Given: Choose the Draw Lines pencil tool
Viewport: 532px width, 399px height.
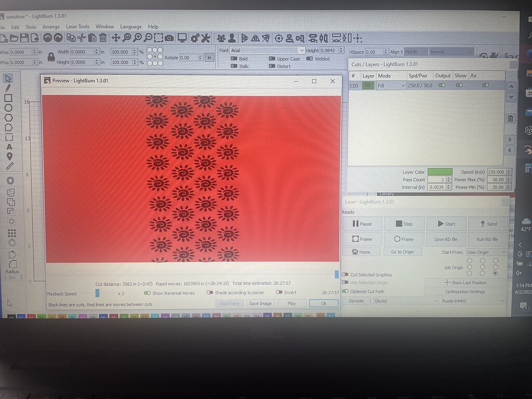Looking at the screenshot, I should pyautogui.click(x=8, y=88).
